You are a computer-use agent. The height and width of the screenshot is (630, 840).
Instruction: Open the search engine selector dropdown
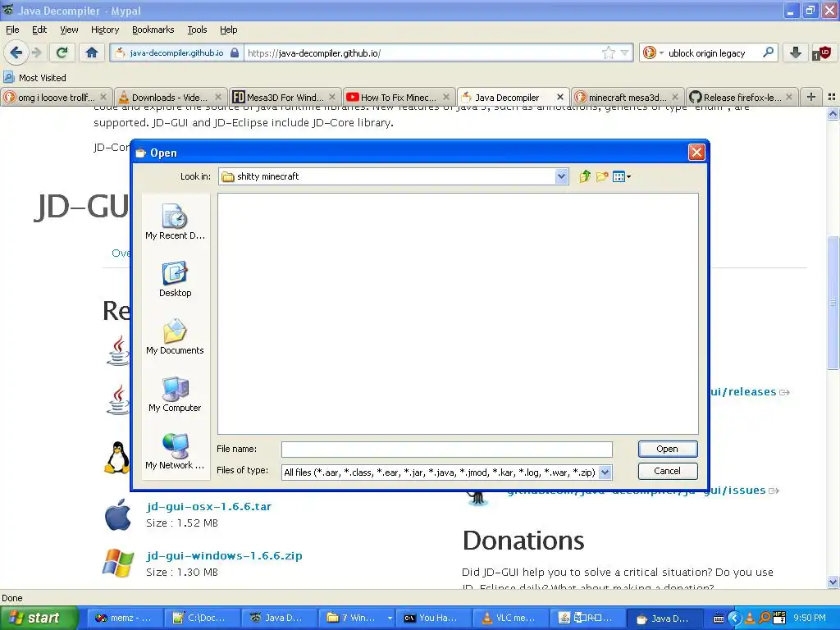pos(652,52)
